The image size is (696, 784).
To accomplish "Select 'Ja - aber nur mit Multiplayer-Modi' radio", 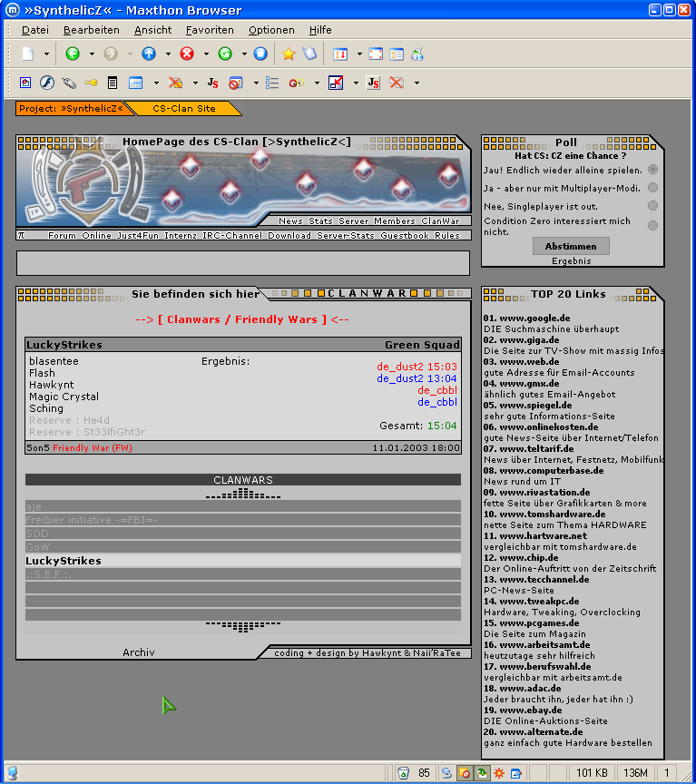I will pos(652,188).
